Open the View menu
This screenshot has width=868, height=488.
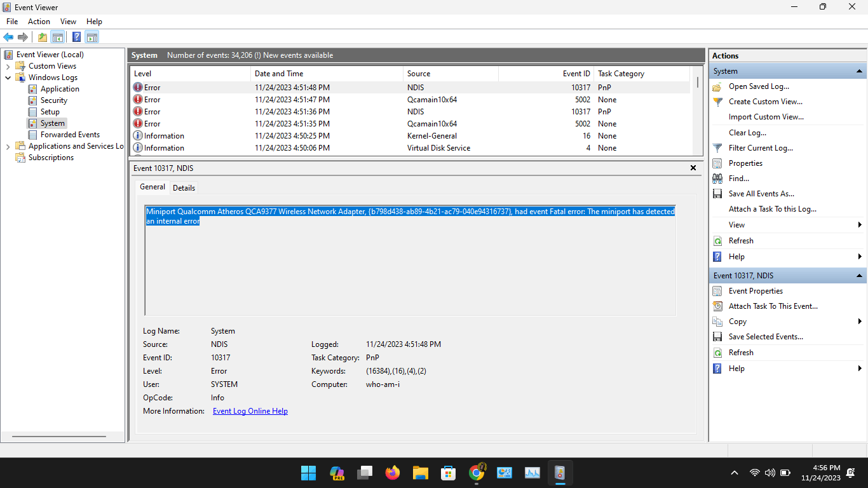click(68, 22)
